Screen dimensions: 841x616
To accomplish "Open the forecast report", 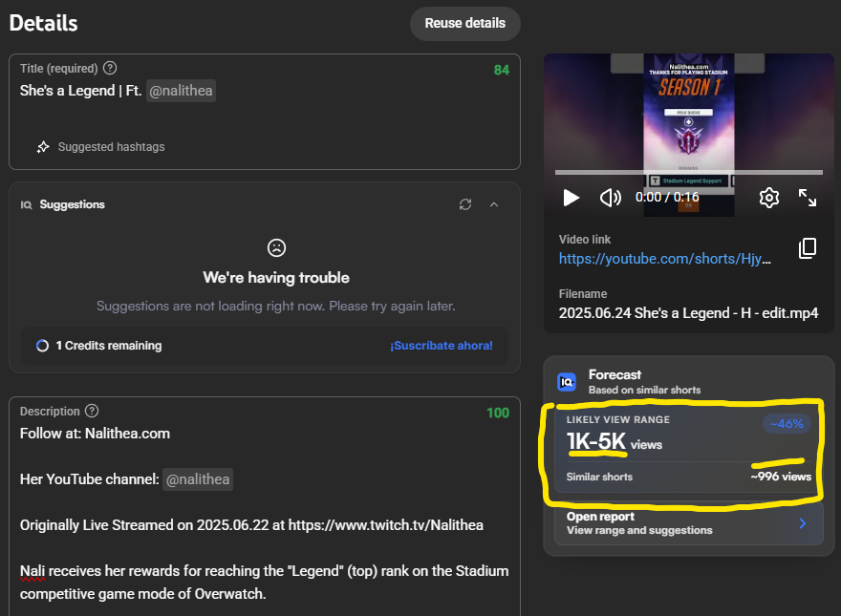I will point(689,523).
